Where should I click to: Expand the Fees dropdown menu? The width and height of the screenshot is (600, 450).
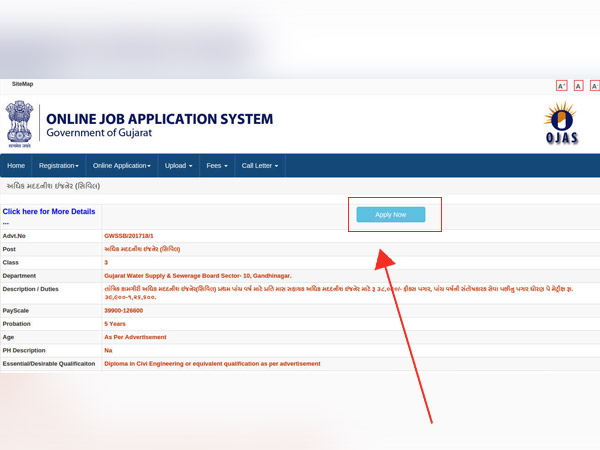click(217, 166)
